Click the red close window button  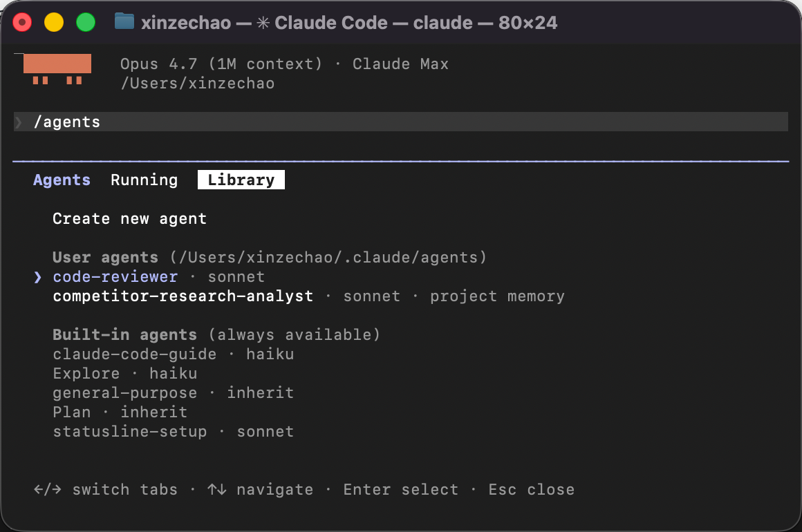click(22, 23)
